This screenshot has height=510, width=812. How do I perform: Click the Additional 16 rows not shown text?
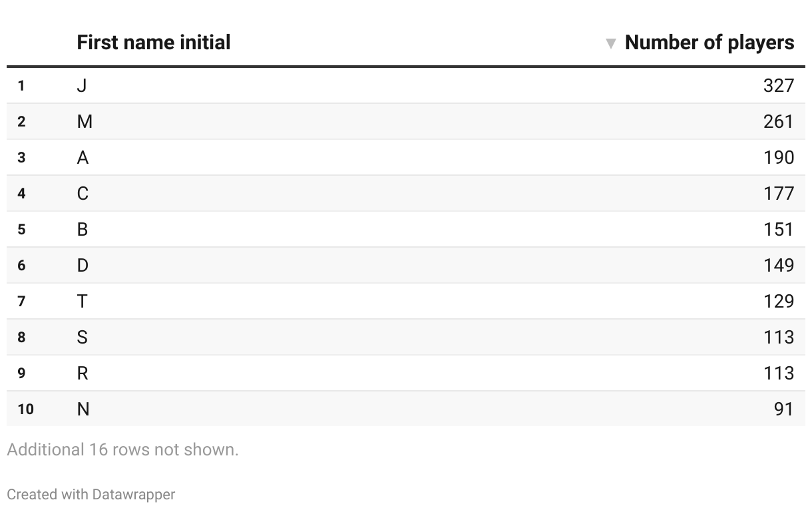[122, 449]
